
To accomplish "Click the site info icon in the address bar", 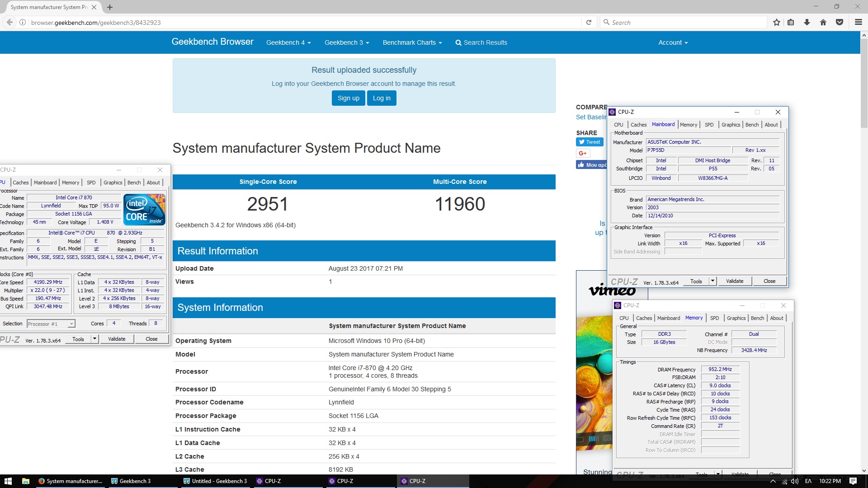I will point(23,22).
